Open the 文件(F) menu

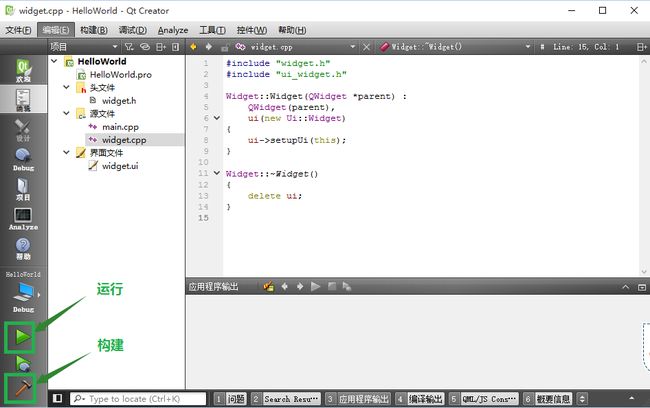pyautogui.click(x=18, y=30)
